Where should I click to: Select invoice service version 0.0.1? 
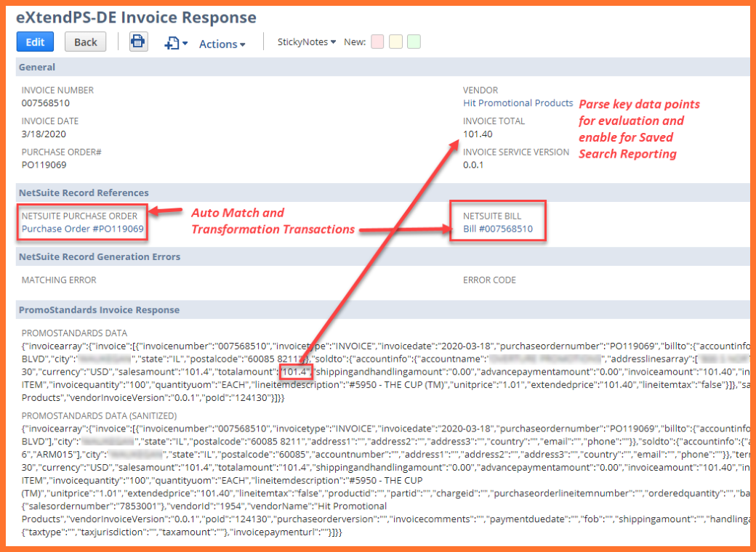click(x=473, y=165)
